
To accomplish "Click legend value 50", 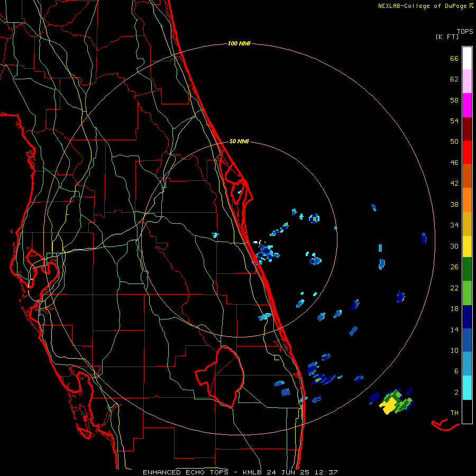I will 454,142.
